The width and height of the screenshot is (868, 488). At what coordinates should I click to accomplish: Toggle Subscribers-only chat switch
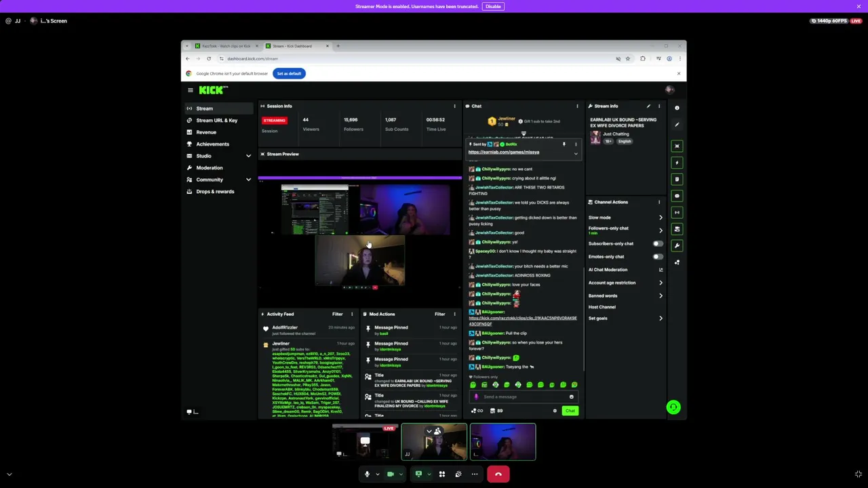click(x=658, y=243)
